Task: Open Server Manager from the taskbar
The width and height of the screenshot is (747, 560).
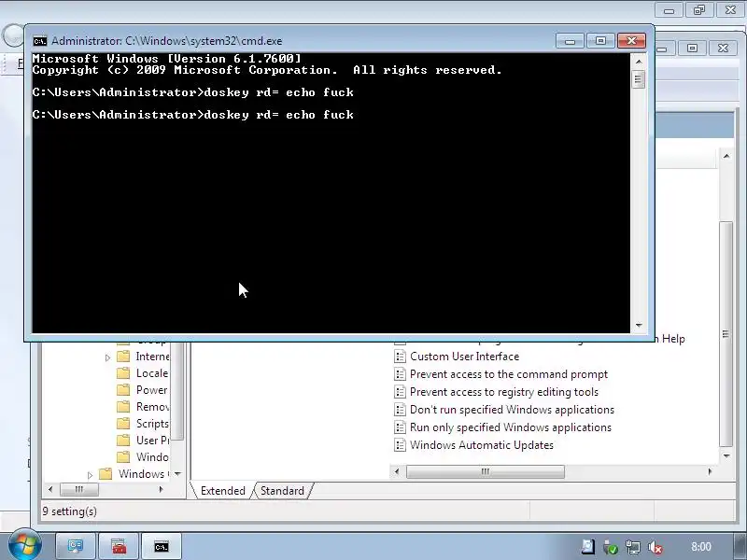Action: point(76,547)
